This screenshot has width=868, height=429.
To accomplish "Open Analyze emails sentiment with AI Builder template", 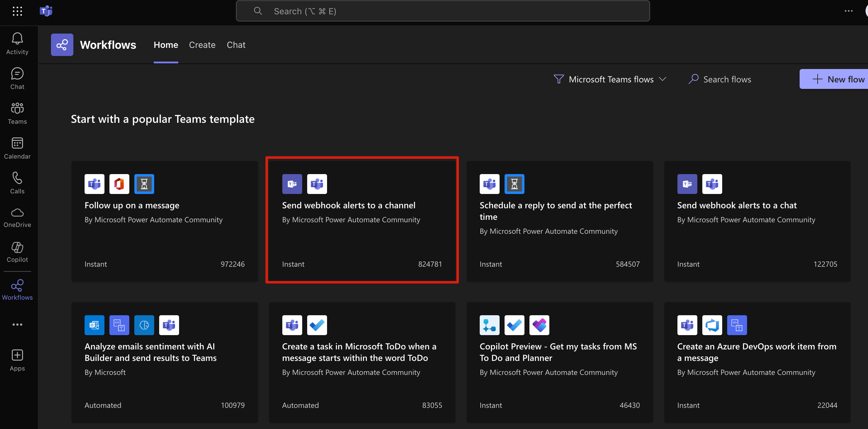I will [165, 362].
